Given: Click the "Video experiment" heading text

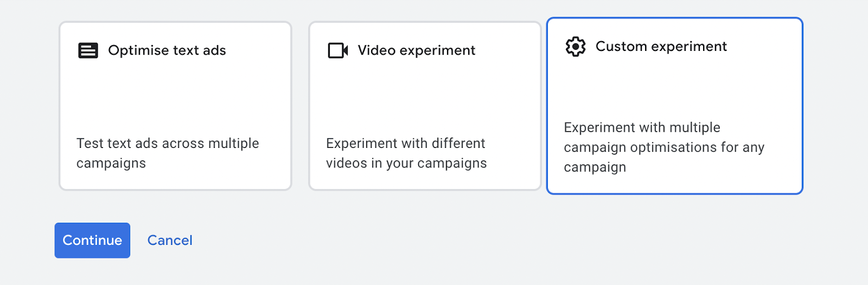Looking at the screenshot, I should pos(416,50).
